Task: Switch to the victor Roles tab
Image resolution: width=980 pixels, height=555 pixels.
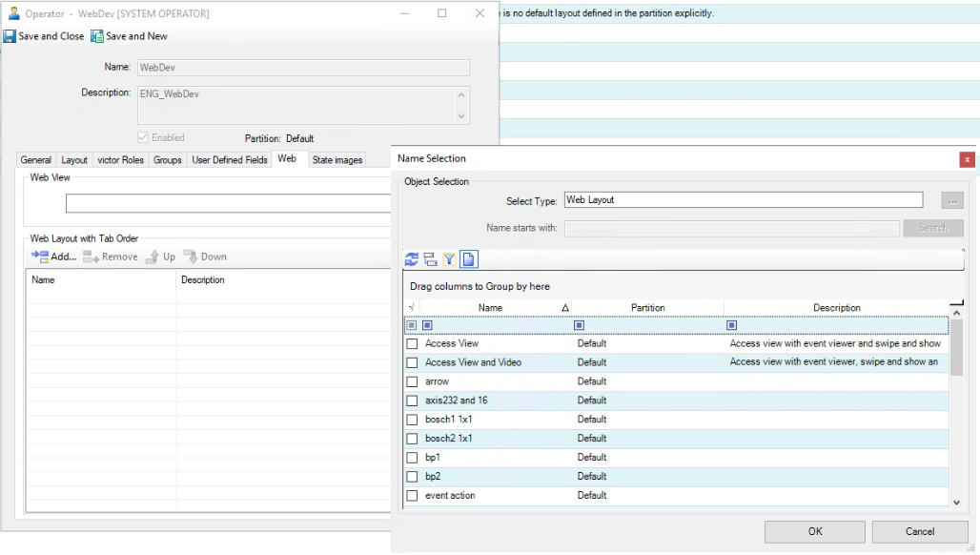Action: click(120, 160)
